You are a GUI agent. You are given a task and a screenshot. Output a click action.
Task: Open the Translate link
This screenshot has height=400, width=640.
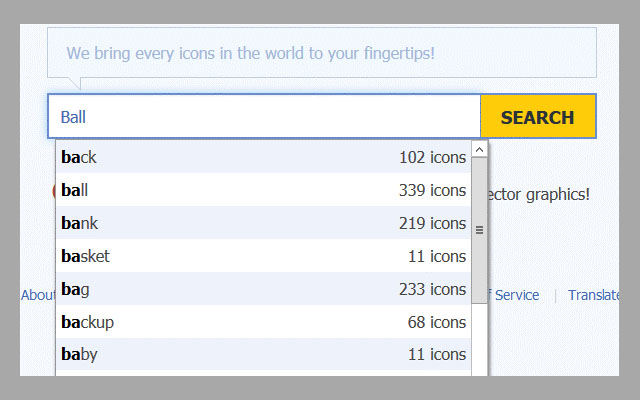(594, 295)
